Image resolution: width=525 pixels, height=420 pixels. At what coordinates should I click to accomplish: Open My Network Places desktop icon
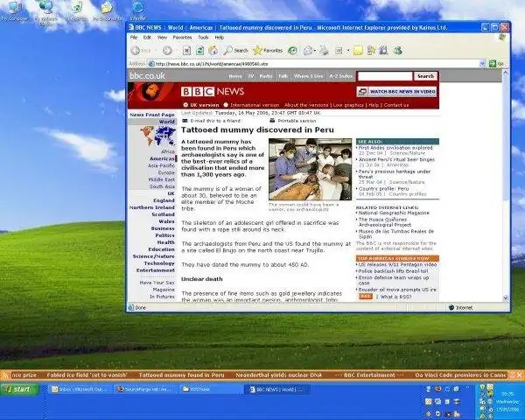pos(45,11)
